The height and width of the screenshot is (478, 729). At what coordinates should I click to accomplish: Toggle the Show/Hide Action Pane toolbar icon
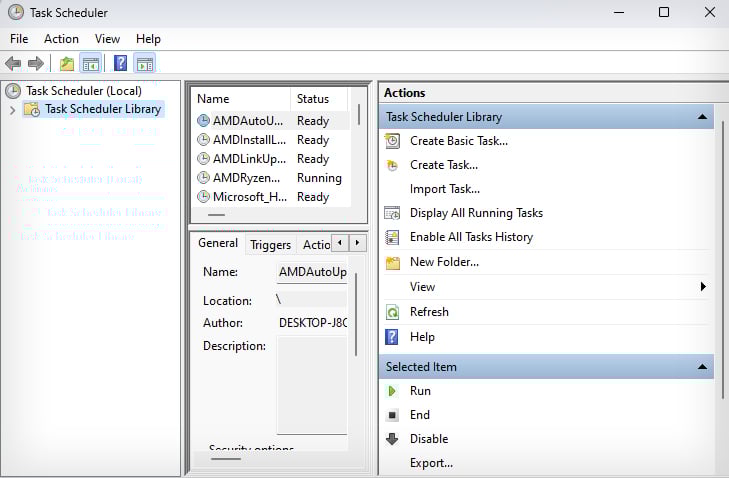pos(145,64)
